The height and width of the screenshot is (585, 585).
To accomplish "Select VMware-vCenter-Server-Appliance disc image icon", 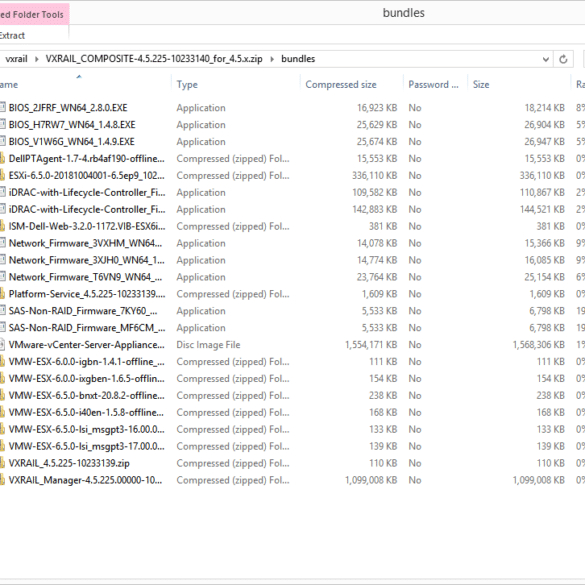I will [2, 344].
